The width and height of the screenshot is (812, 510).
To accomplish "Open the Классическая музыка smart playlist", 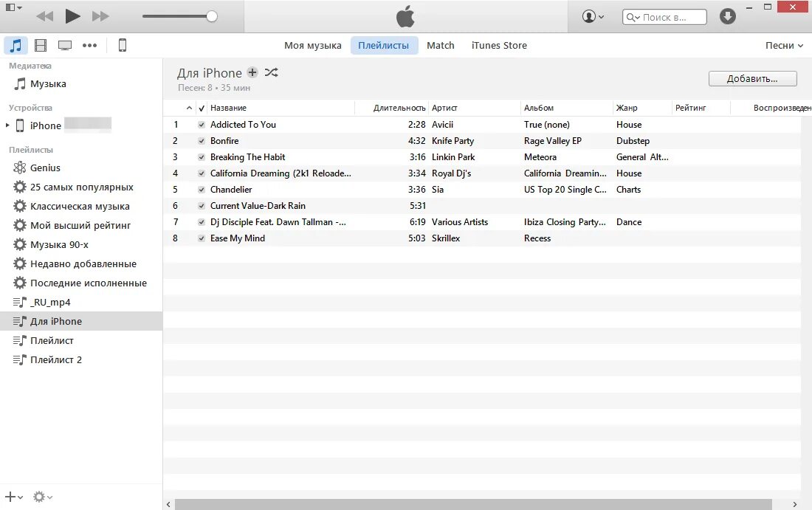I will [81, 206].
